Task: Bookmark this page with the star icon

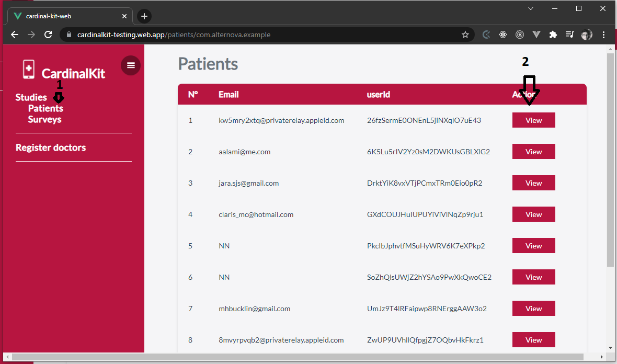Action: pos(465,35)
